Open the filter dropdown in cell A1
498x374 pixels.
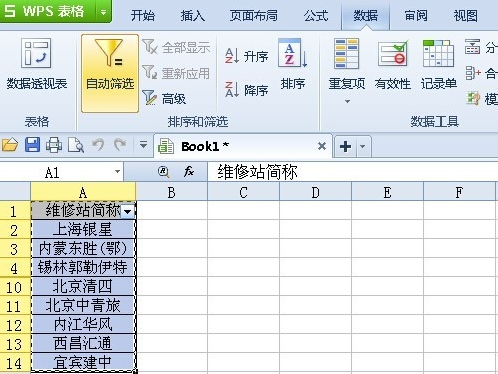click(x=128, y=211)
